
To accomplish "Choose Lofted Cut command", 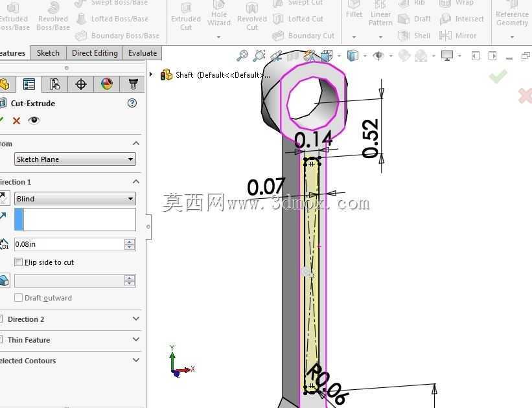I will tap(298, 19).
